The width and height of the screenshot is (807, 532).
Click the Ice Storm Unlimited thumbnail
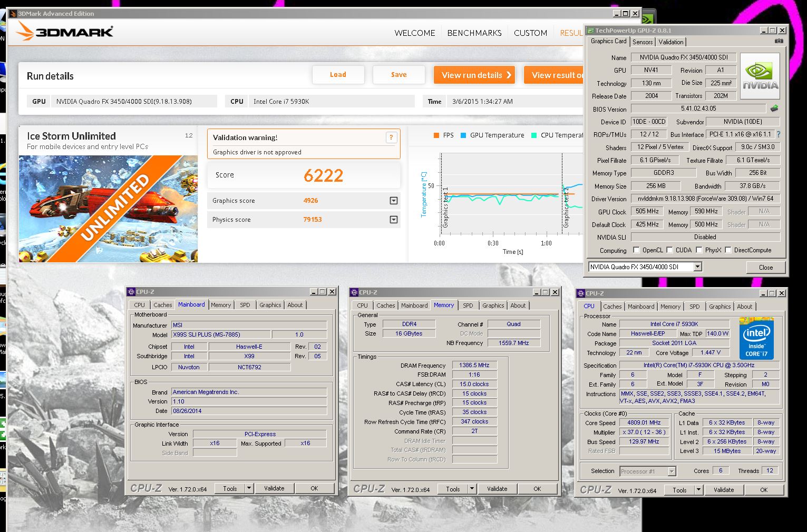(108, 209)
